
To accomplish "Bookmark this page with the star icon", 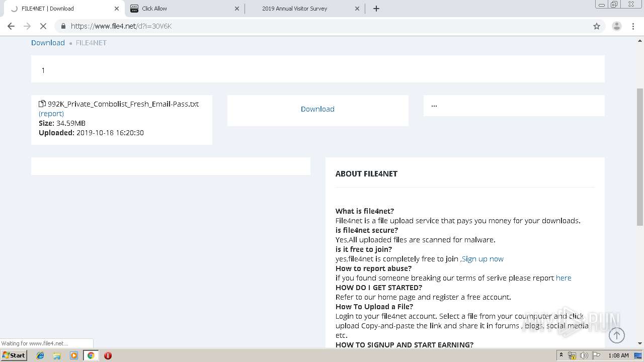I will (597, 26).
